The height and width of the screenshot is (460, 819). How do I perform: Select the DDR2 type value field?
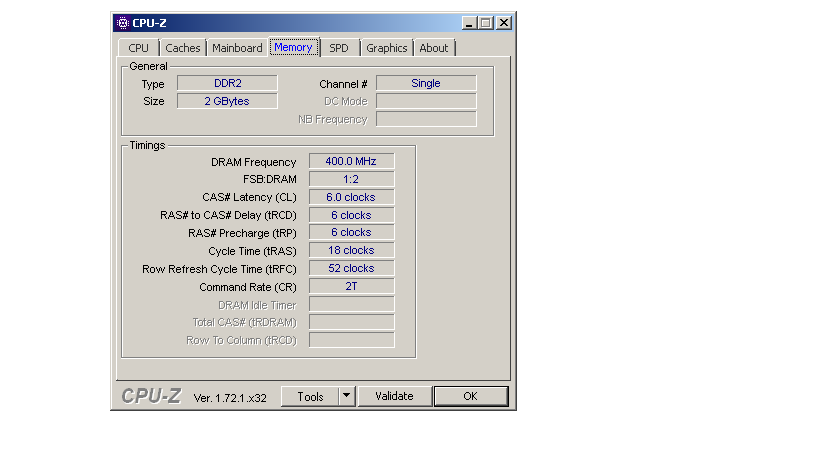[227, 83]
